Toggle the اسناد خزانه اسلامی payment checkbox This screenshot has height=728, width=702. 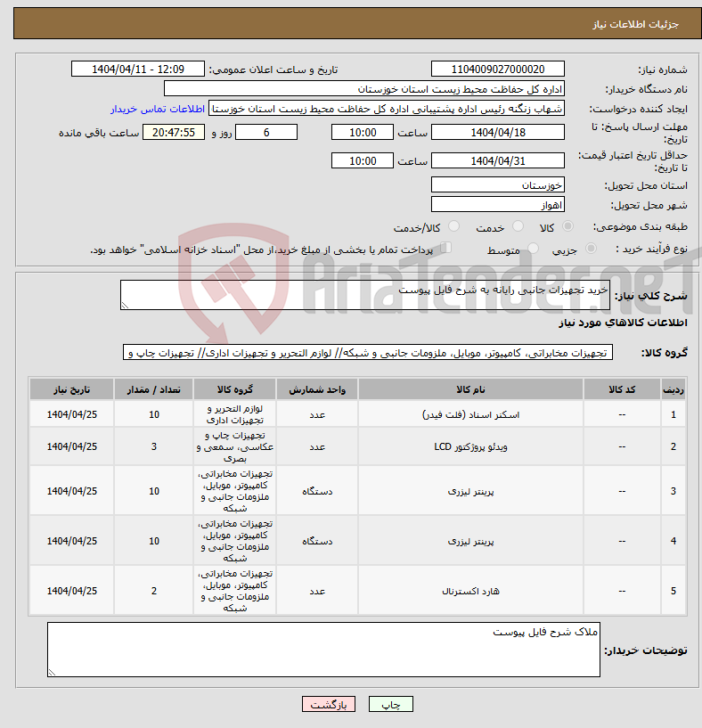445,248
